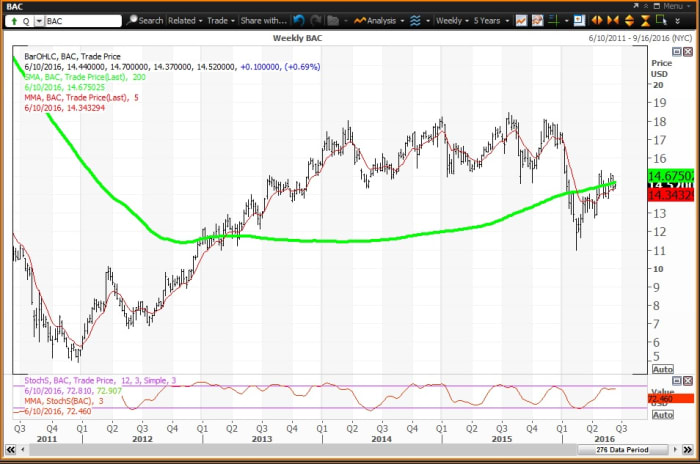Click the Search magnifier button
The image size is (700, 464).
[x=144, y=20]
